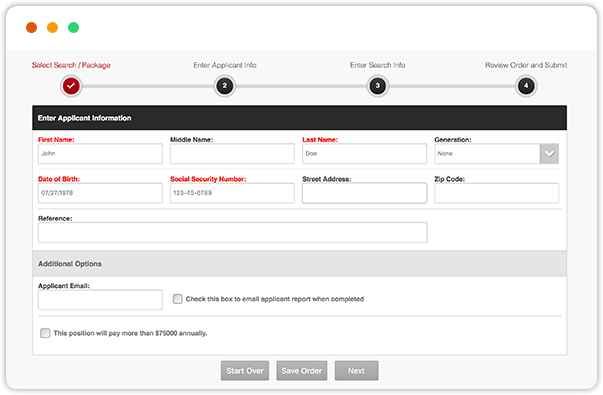Focus the Social Security Number field
The width and height of the screenshot is (603, 395).
232,193
